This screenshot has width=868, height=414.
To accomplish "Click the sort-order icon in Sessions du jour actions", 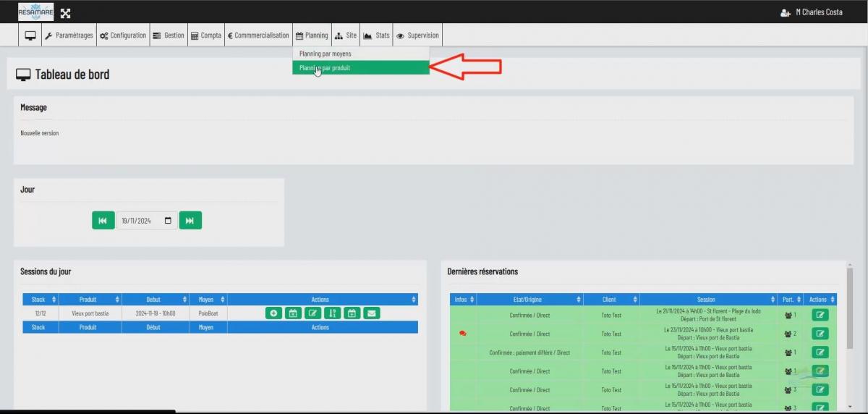I will [x=332, y=313].
